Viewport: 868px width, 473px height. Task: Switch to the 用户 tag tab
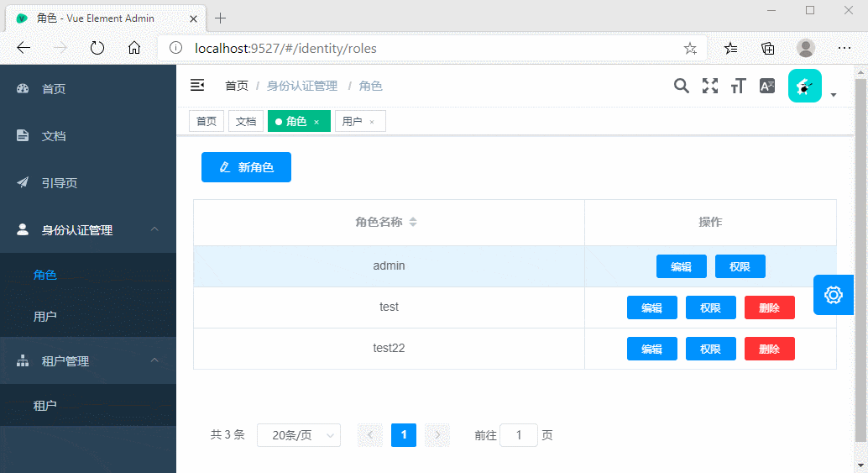[x=360, y=121]
